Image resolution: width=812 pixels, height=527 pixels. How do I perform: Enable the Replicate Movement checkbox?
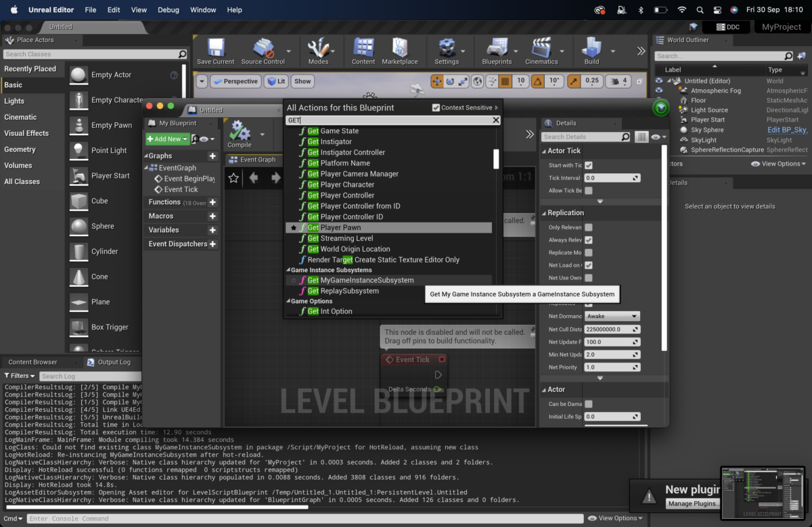coord(589,252)
